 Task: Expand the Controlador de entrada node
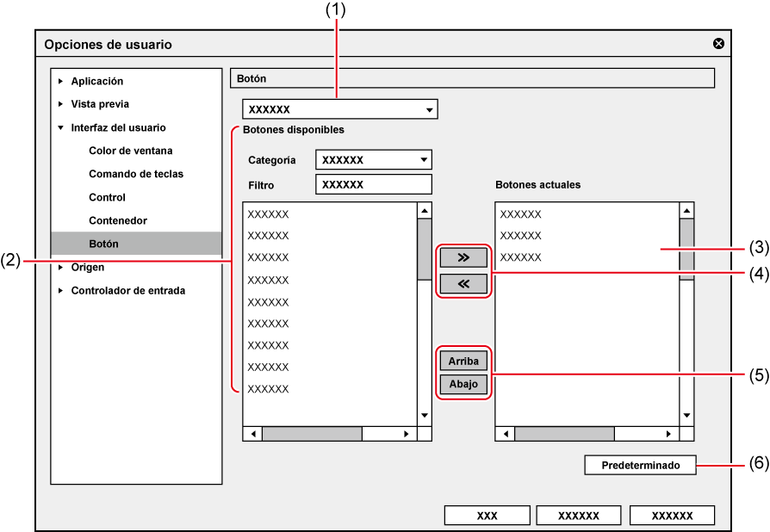click(61, 291)
